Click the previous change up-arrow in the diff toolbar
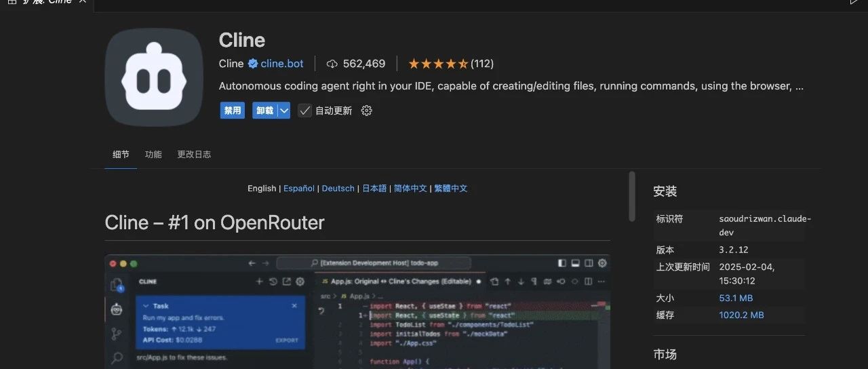Image resolution: width=868 pixels, height=369 pixels. click(x=508, y=281)
